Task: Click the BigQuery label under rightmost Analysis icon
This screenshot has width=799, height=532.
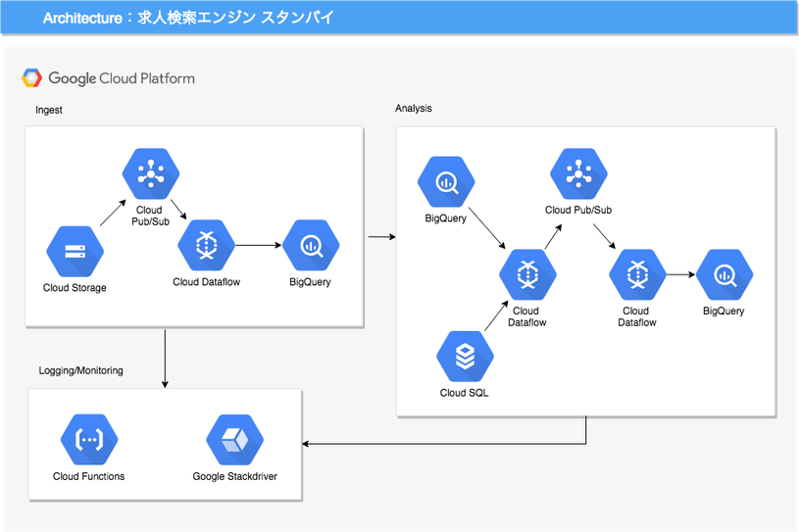Action: point(724,311)
